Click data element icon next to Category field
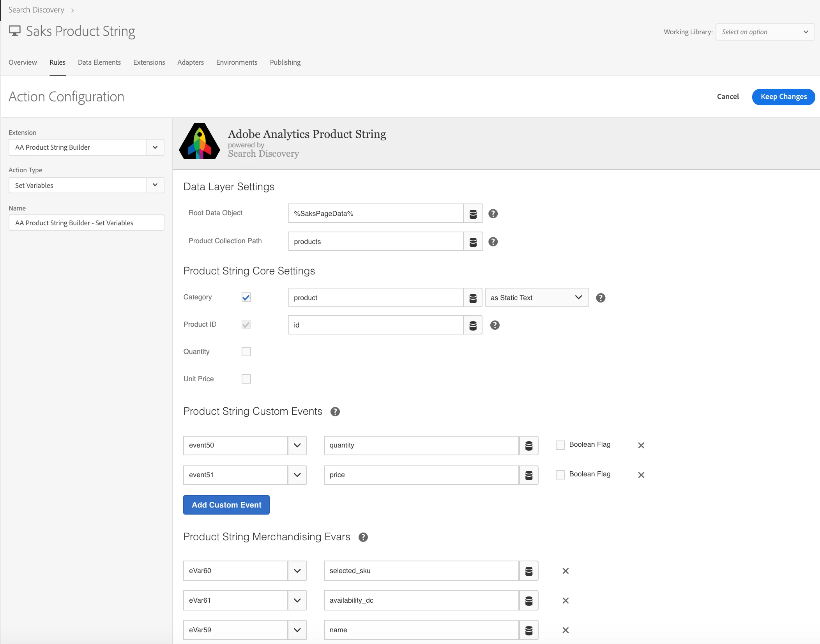The height and width of the screenshot is (644, 820). coord(473,298)
